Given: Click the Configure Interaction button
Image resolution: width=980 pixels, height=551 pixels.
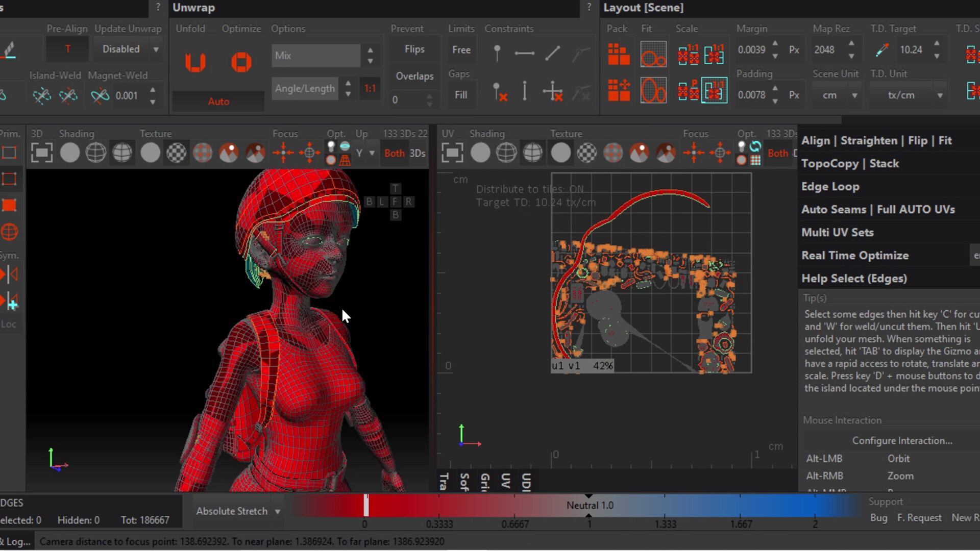Looking at the screenshot, I should tap(901, 440).
